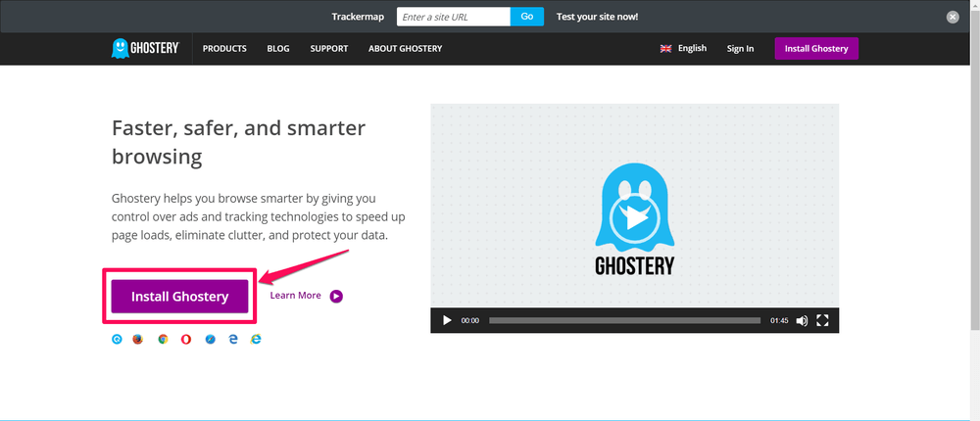Open the PRODUCTS menu
This screenshot has width=980, height=421.
(x=224, y=49)
